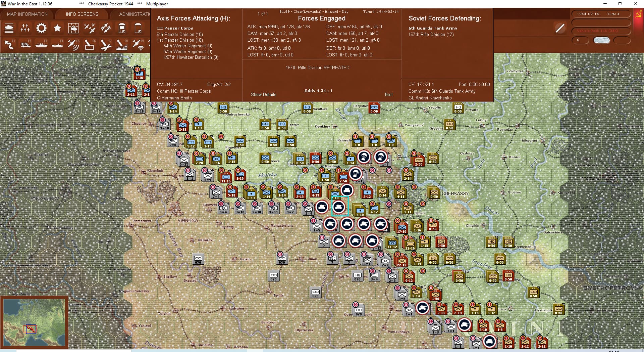Select the 4-13 unit counter
The image size is (644, 352).
pyautogui.click(x=315, y=191)
